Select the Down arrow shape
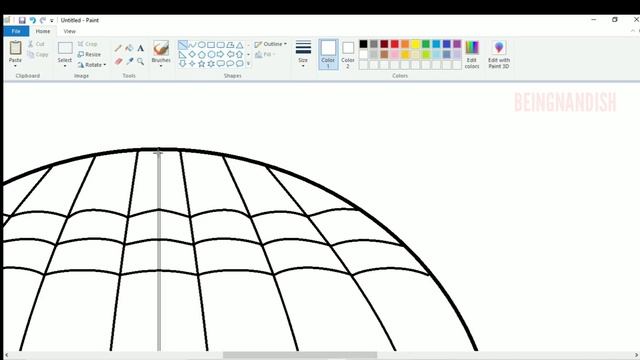 pyautogui.click(x=183, y=64)
